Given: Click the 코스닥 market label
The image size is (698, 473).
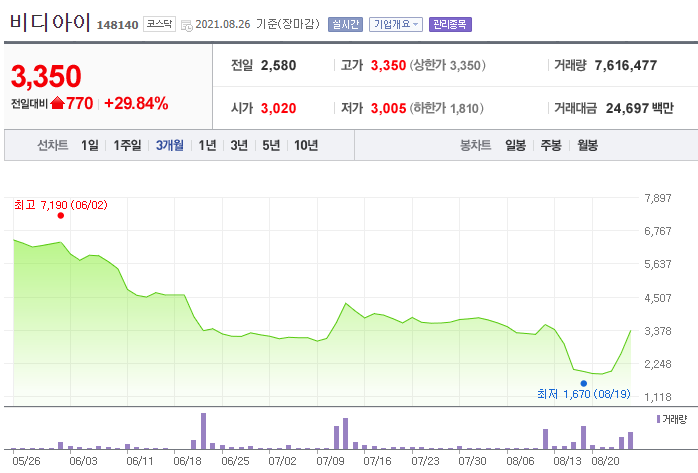Looking at the screenshot, I should point(159,24).
